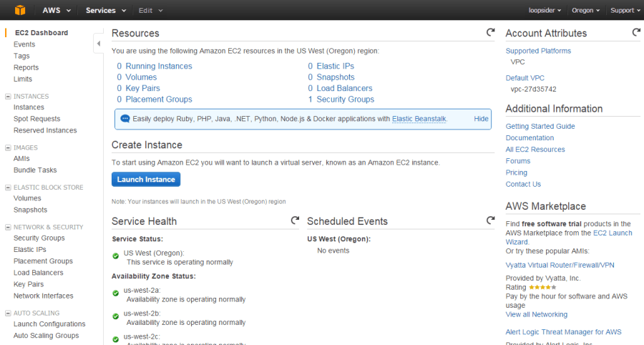Open the Oregon region dropdown

585,10
